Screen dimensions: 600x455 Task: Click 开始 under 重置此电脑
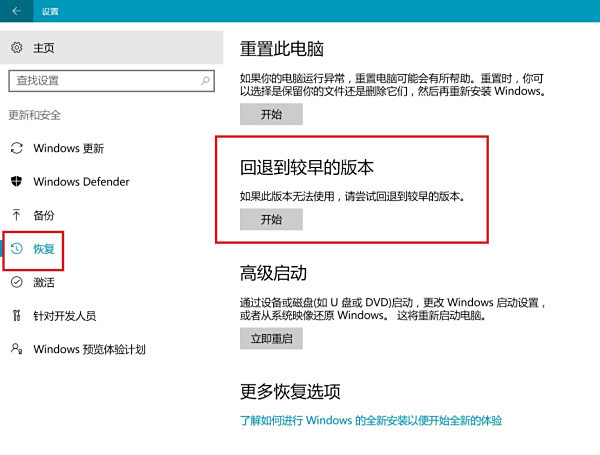(271, 114)
